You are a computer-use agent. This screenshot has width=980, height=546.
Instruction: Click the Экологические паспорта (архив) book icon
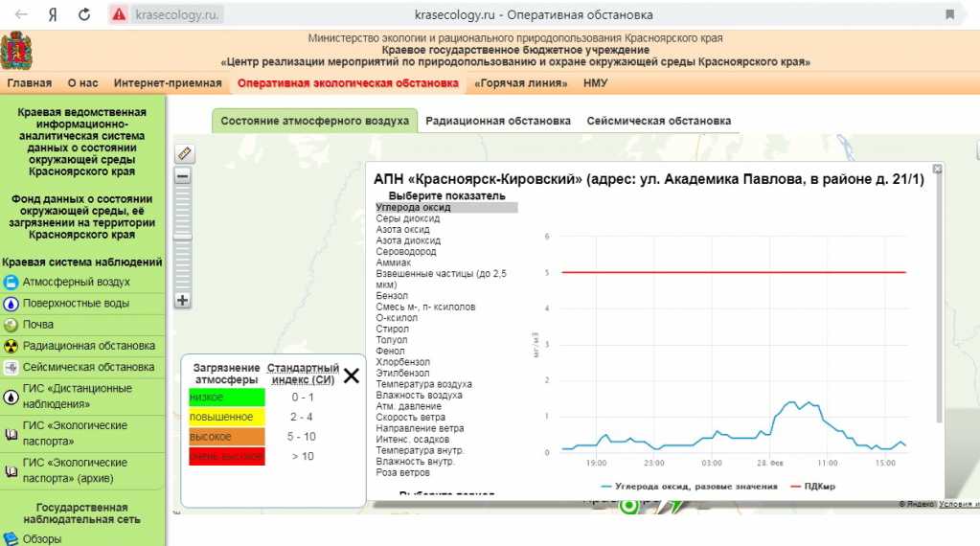coord(11,471)
